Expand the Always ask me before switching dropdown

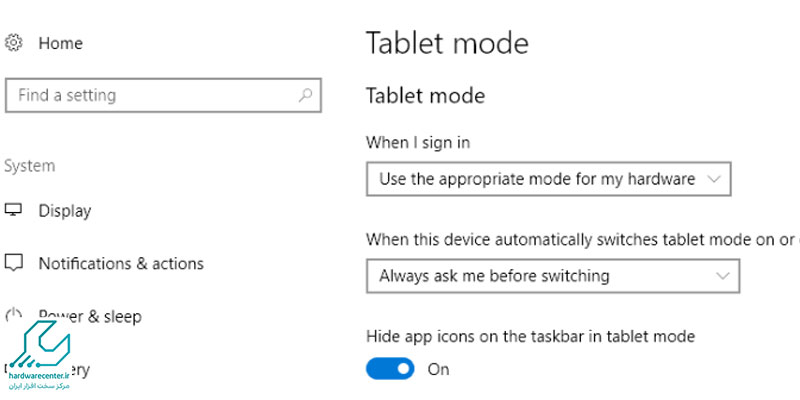point(553,276)
